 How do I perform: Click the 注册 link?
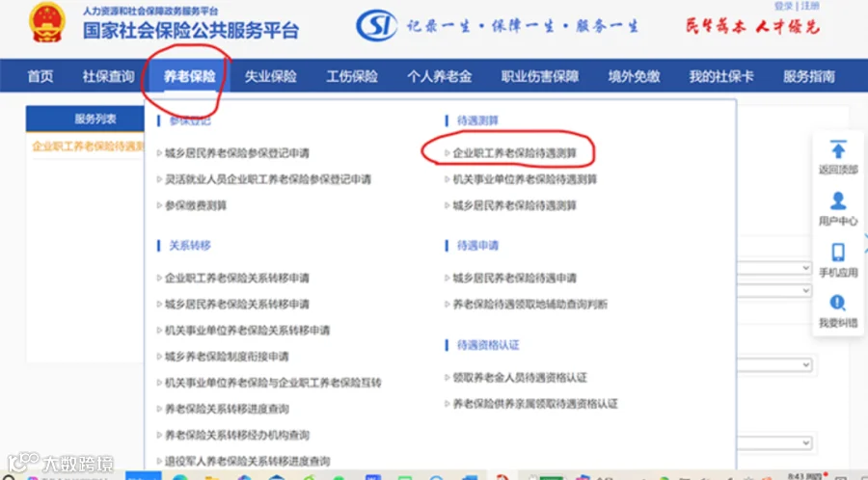pos(810,6)
